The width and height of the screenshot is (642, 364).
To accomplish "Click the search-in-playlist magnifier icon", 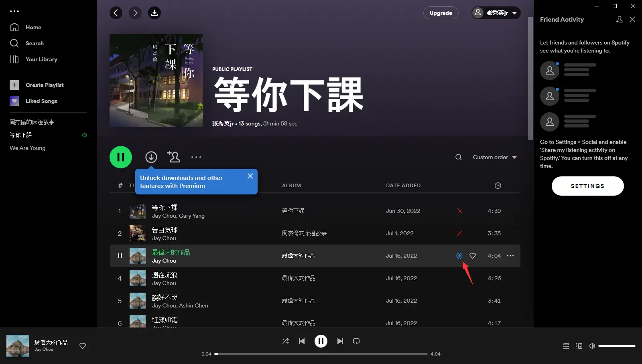I will pos(458,157).
